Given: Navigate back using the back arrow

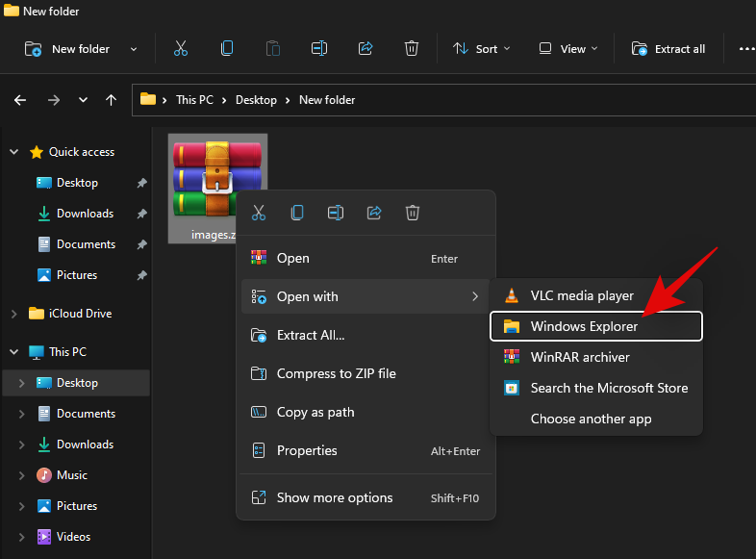Looking at the screenshot, I should [21, 100].
